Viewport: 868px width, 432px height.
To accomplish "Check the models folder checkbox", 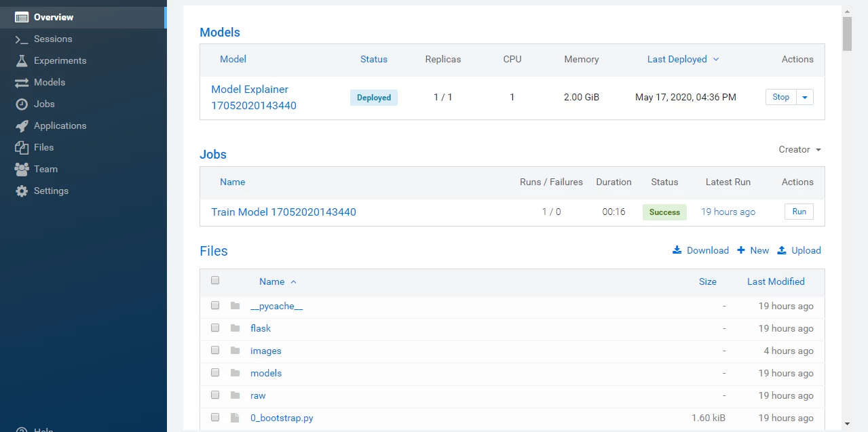I will [215, 372].
